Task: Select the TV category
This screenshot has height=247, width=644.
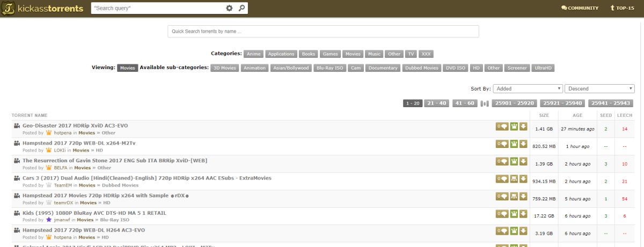Action: (x=411, y=54)
